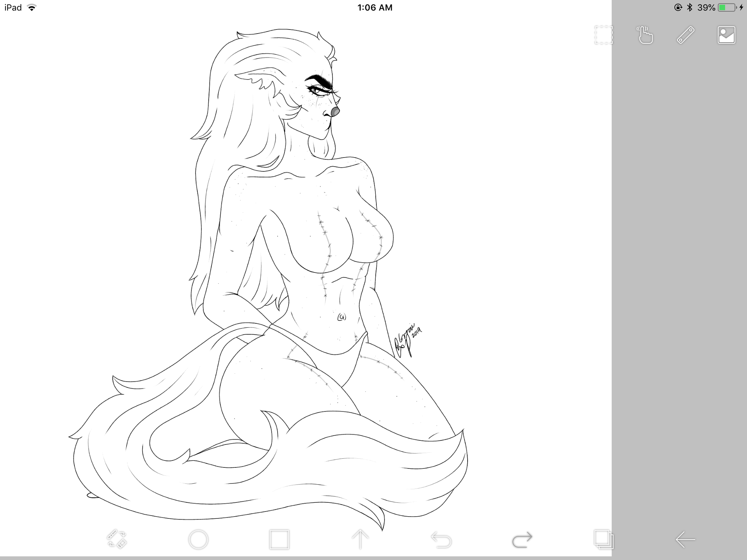Tap the 39% battery percentage text
Image resolution: width=747 pixels, height=560 pixels.
[x=706, y=8]
